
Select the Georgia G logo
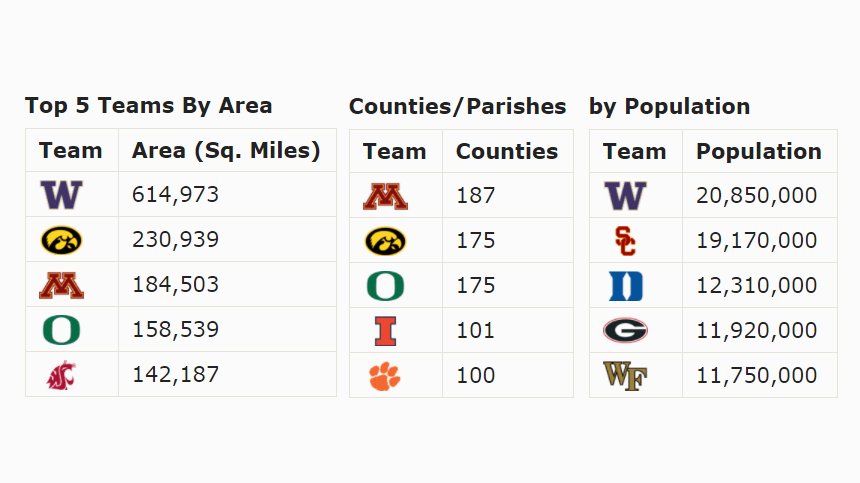[625, 331]
